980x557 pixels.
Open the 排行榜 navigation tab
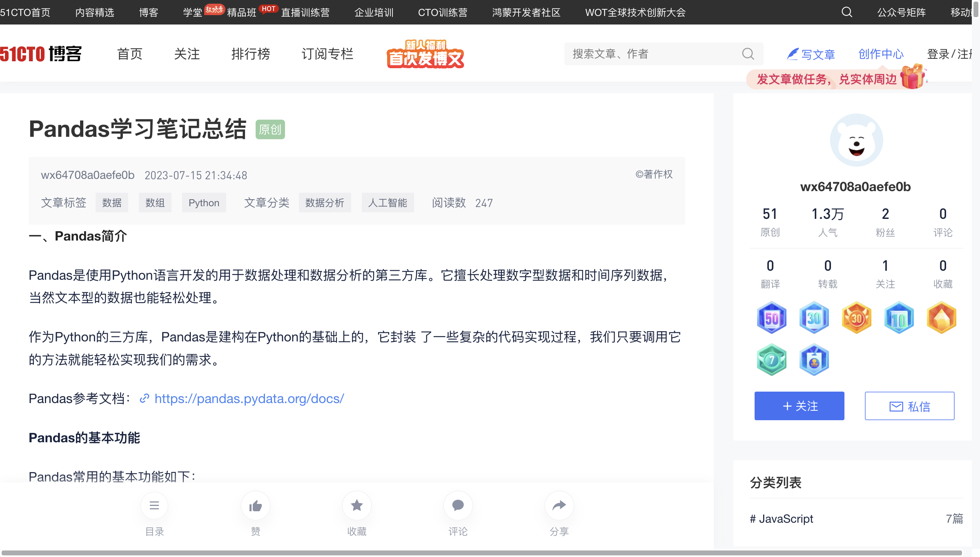tap(251, 54)
